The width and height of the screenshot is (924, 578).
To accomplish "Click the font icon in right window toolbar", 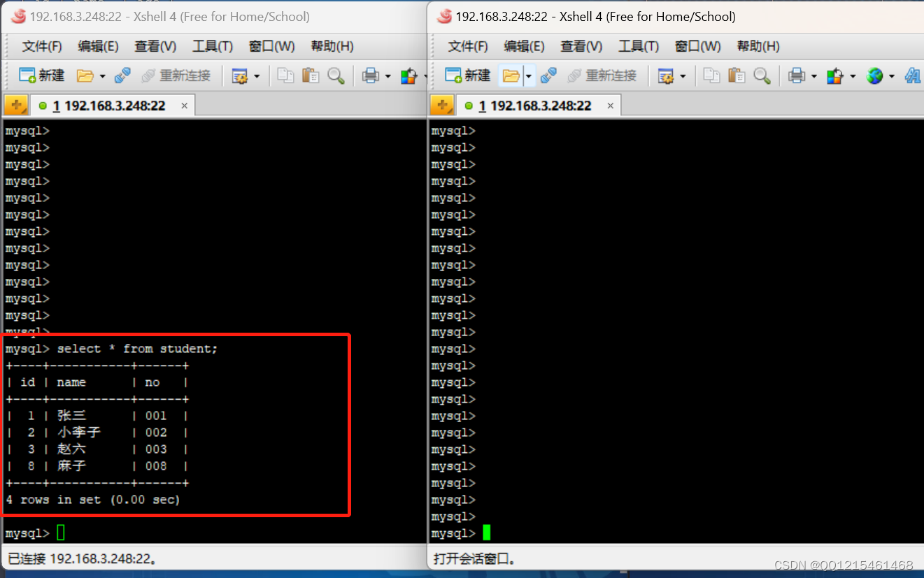I will tap(913, 75).
